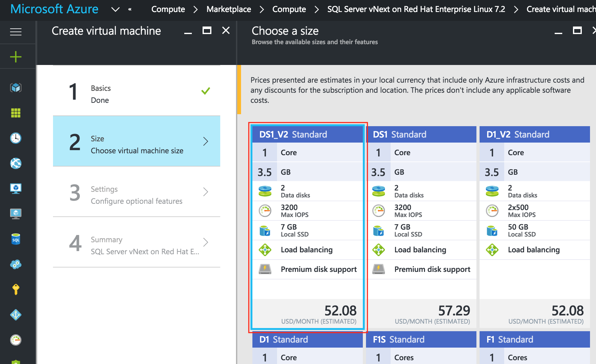Click DS1 Standard Load balancing icon

tap(379, 250)
